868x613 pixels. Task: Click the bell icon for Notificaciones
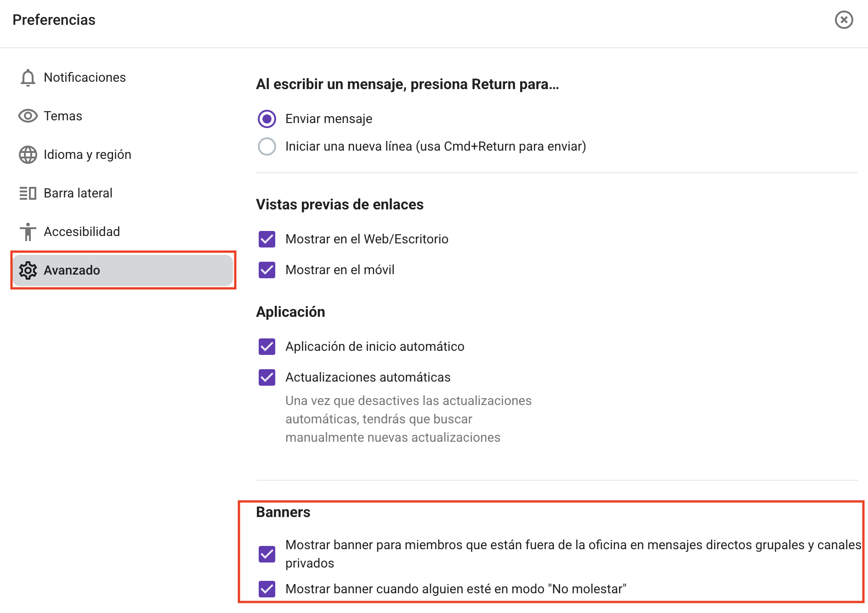click(28, 78)
